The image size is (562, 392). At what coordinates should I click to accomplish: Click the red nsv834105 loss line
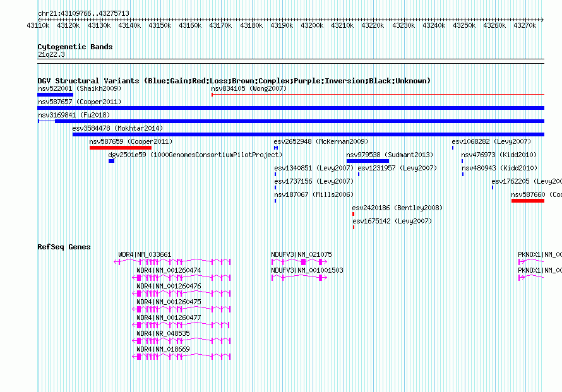point(378,95)
